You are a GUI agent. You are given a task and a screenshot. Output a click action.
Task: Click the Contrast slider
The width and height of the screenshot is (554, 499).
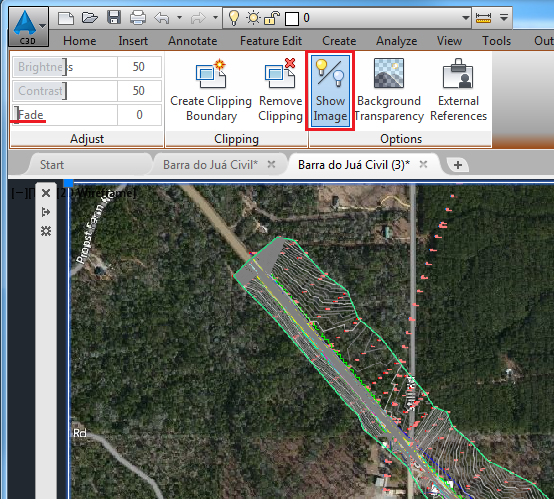pyautogui.click(x=65, y=91)
